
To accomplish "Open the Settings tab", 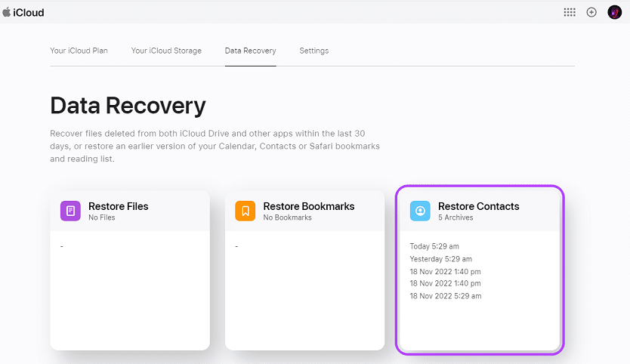I will (313, 51).
